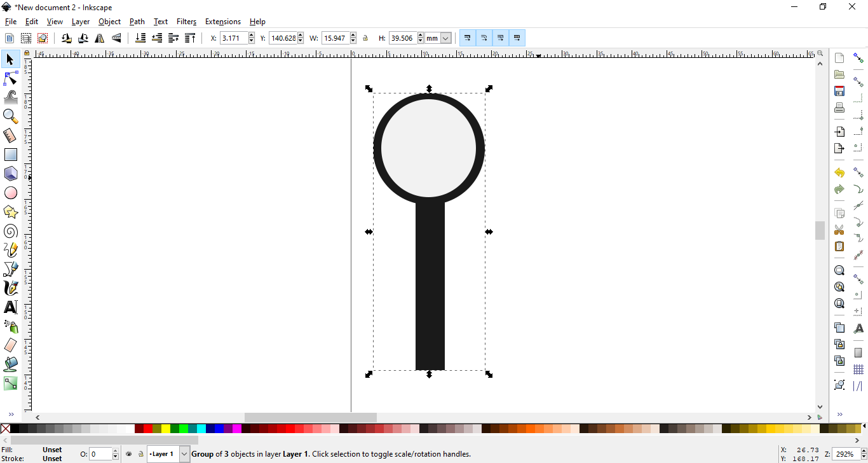Select the Ellipse tool
This screenshot has height=463, width=868.
click(x=10, y=193)
